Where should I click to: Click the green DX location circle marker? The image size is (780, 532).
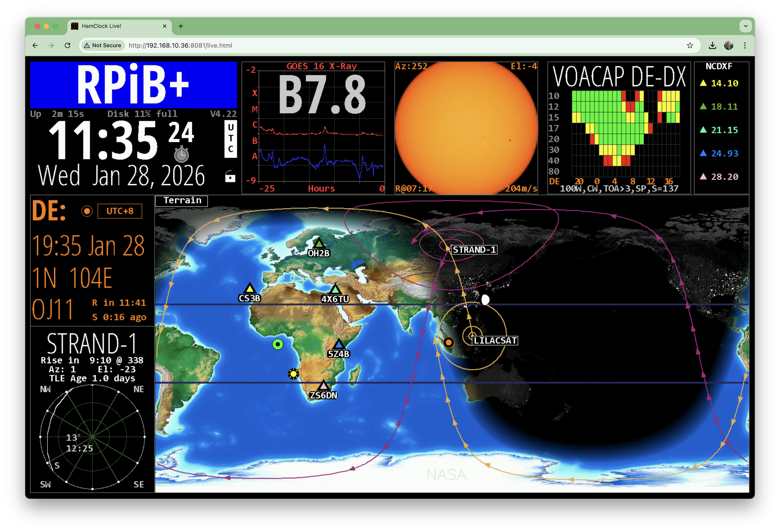coord(278,344)
